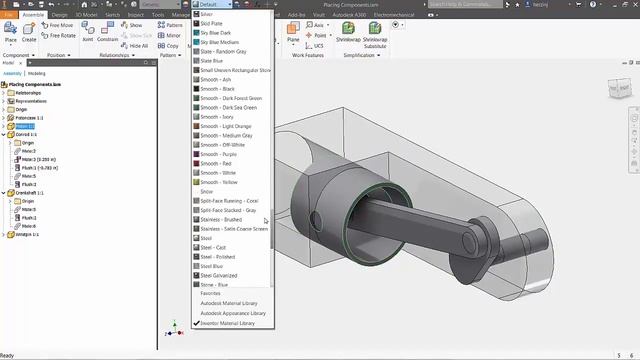Screen dimensions: 640x360
Task: Run the Shrinkwrap Substitute tool
Action: click(x=375, y=35)
